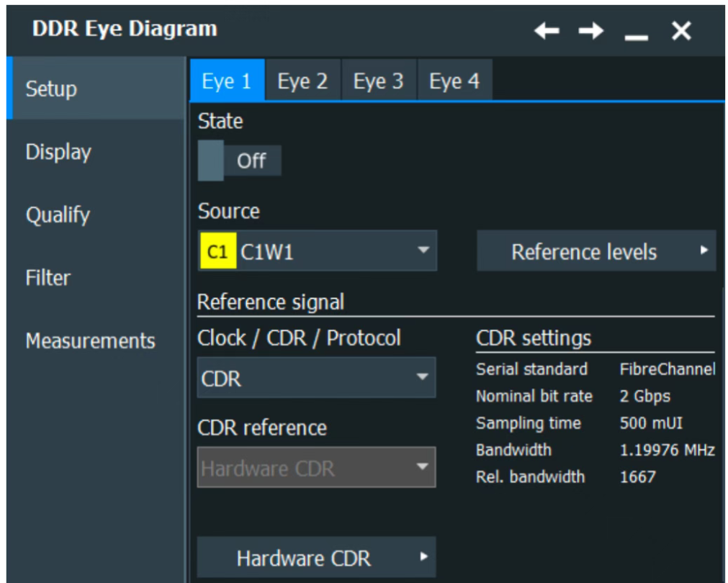
Task: Go forward using the right arrow icon
Action: point(590,31)
